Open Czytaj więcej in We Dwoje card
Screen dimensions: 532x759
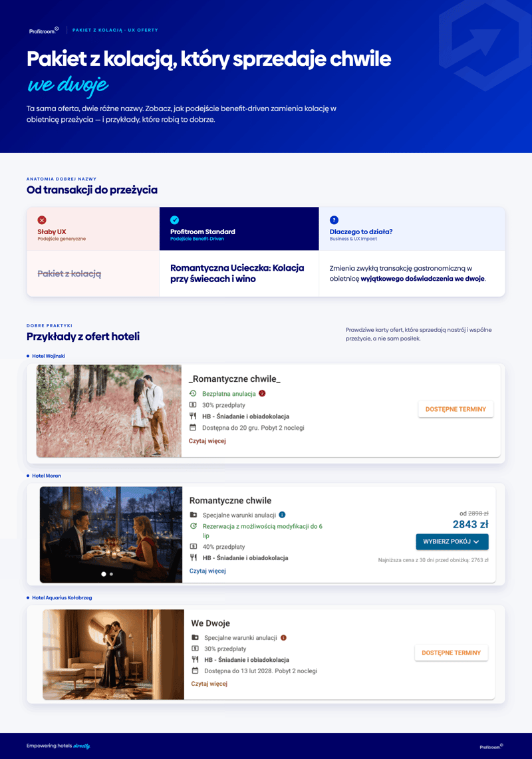[x=209, y=683]
